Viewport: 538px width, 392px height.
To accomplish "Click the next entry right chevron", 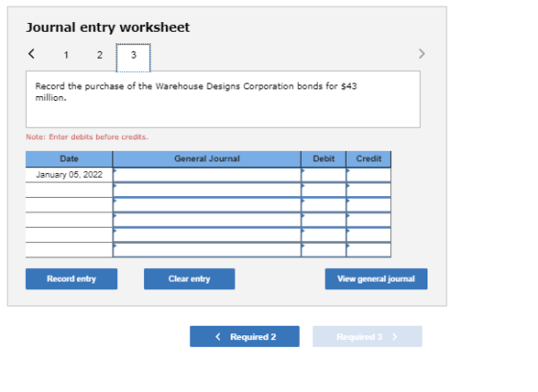I will pyautogui.click(x=422, y=54).
